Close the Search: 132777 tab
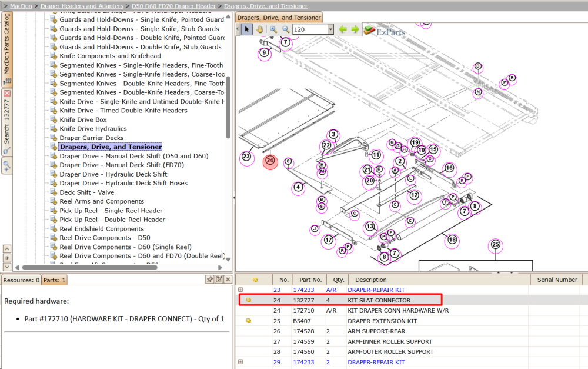The width and height of the screenshot is (588, 369). [x=7, y=94]
